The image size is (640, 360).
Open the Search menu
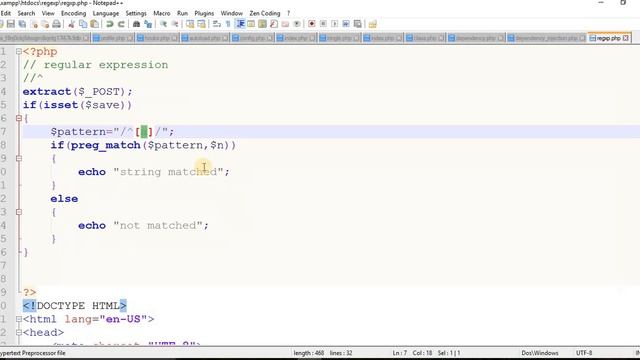click(26, 13)
